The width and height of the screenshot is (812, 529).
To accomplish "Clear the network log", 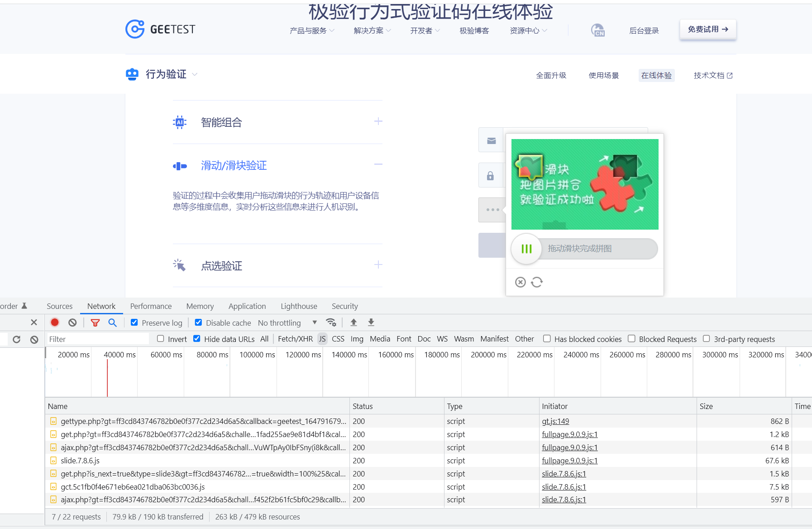I will click(72, 322).
